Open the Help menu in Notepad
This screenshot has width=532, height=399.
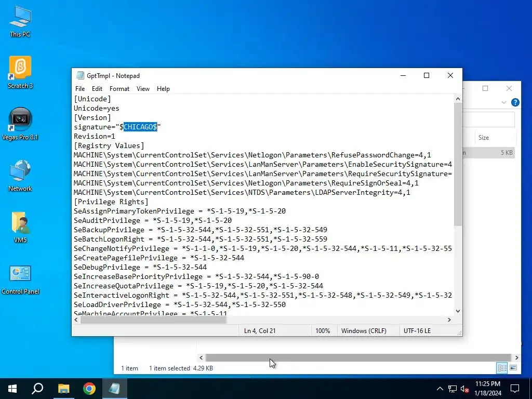tap(163, 88)
